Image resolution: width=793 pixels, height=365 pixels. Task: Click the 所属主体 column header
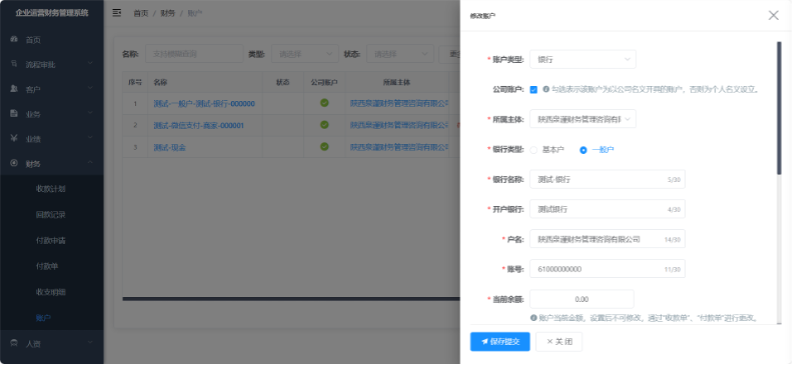pos(397,82)
